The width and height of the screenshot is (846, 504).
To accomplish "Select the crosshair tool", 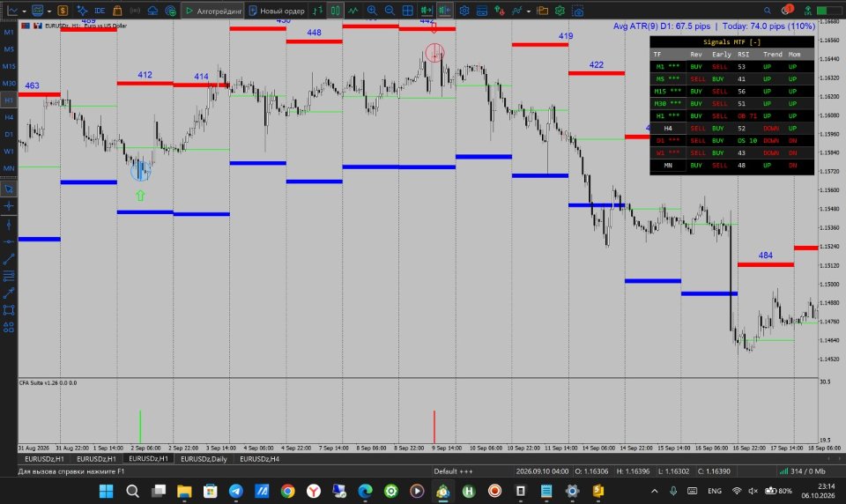I will 9,206.
